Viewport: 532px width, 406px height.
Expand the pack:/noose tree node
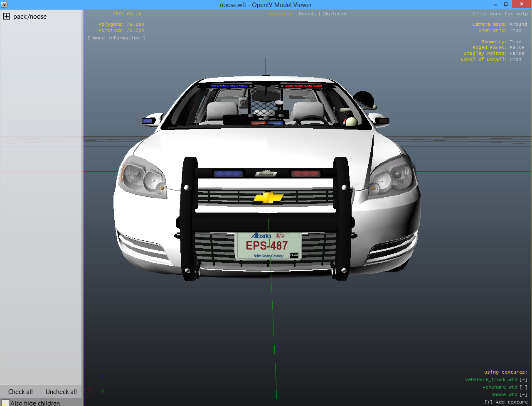coord(7,17)
